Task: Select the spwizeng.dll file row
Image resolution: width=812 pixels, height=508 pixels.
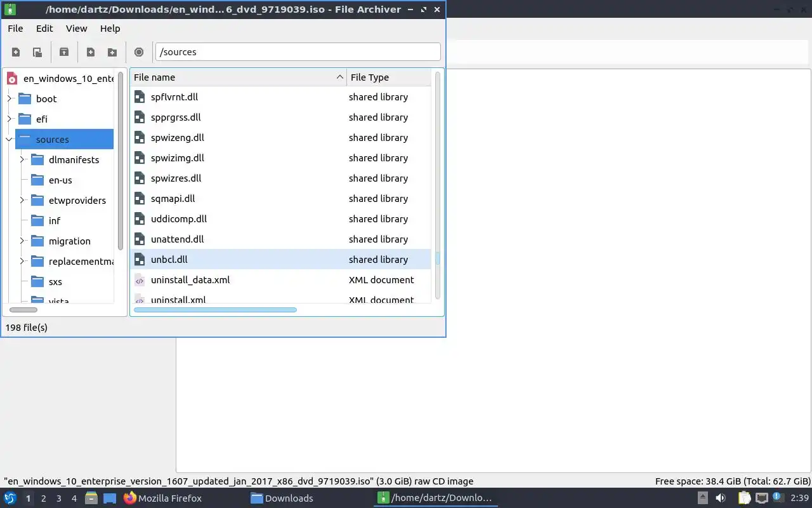Action: (280, 138)
